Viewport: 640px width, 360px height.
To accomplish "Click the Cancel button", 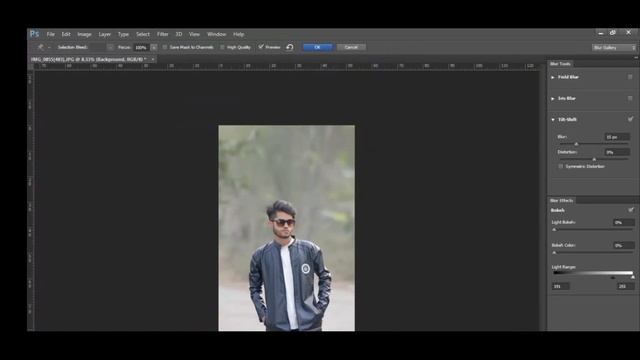I will (x=351, y=47).
